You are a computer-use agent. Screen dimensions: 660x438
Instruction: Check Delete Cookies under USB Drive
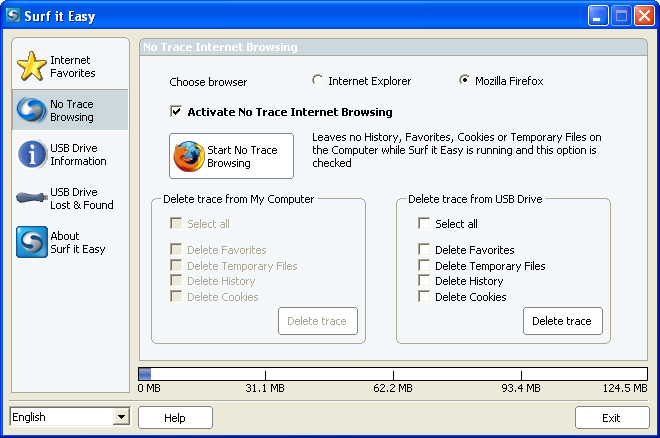(424, 296)
